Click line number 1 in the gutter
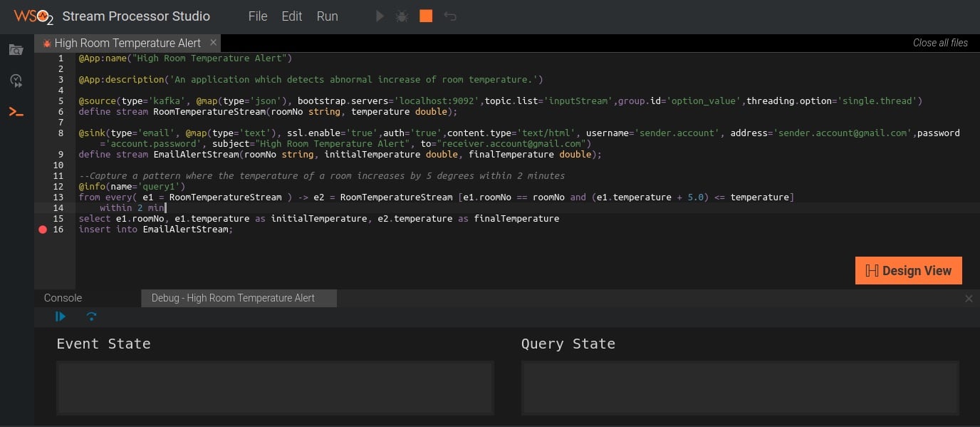Viewport: 980px width, 427px height. point(61,58)
